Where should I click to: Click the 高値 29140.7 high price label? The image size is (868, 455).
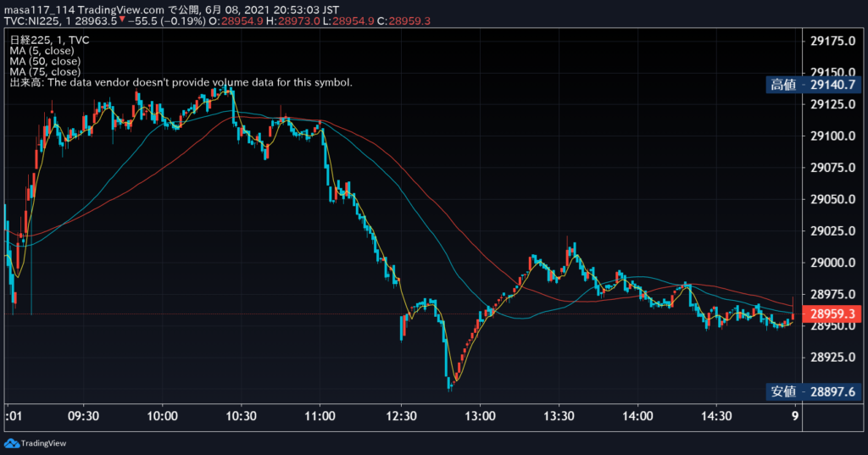[813, 85]
